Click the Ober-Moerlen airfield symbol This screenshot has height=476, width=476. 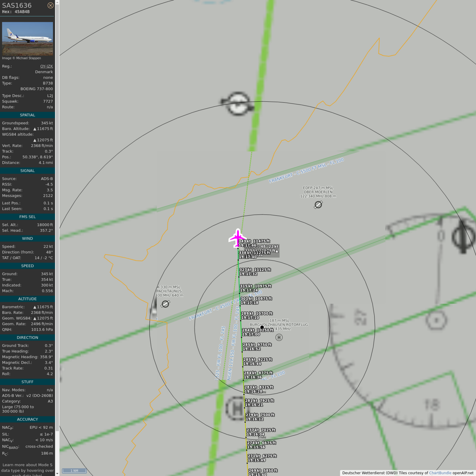click(x=318, y=205)
